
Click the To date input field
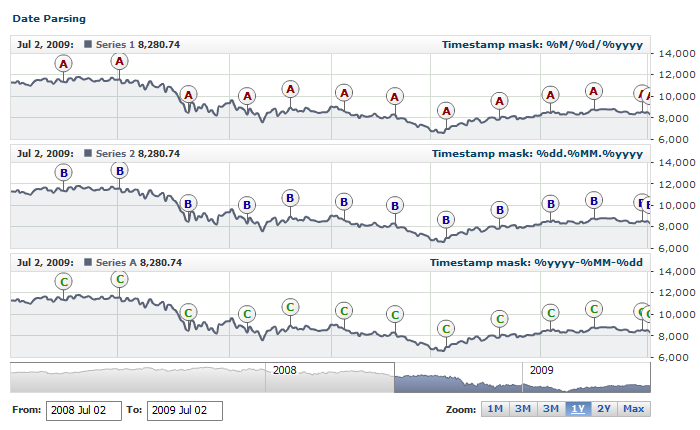click(184, 410)
